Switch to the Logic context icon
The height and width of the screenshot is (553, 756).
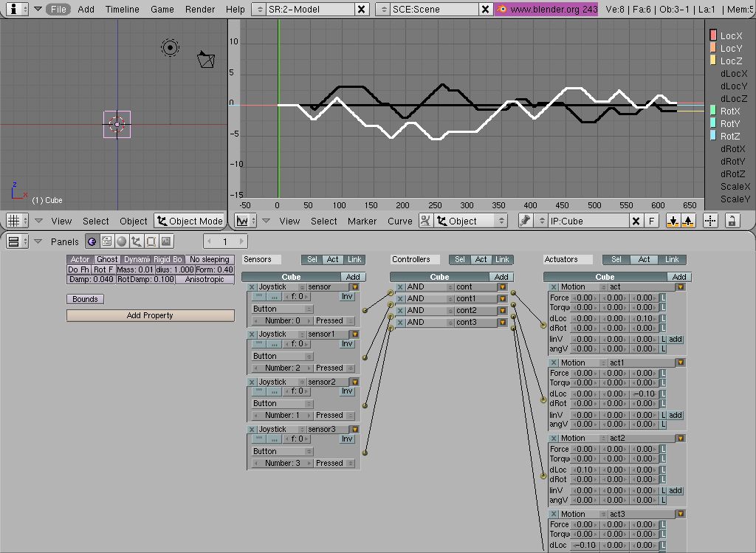point(92,241)
